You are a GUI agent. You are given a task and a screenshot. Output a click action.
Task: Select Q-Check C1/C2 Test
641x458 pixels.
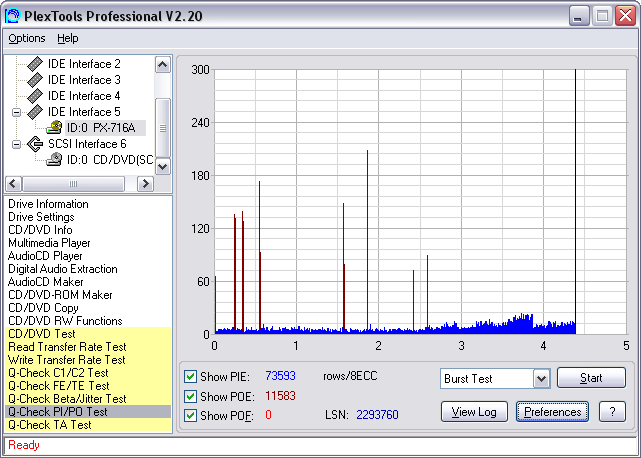point(88,373)
